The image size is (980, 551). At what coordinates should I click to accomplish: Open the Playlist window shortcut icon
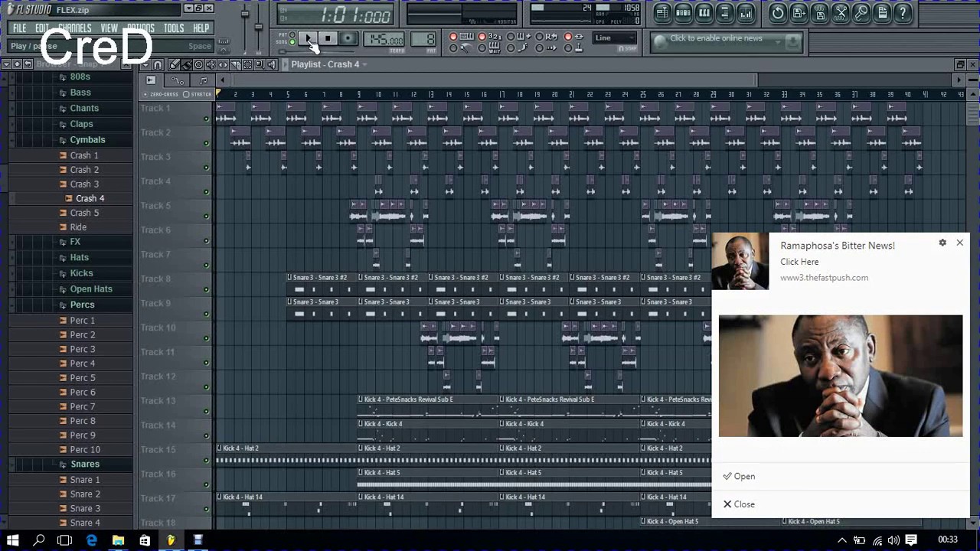[662, 13]
